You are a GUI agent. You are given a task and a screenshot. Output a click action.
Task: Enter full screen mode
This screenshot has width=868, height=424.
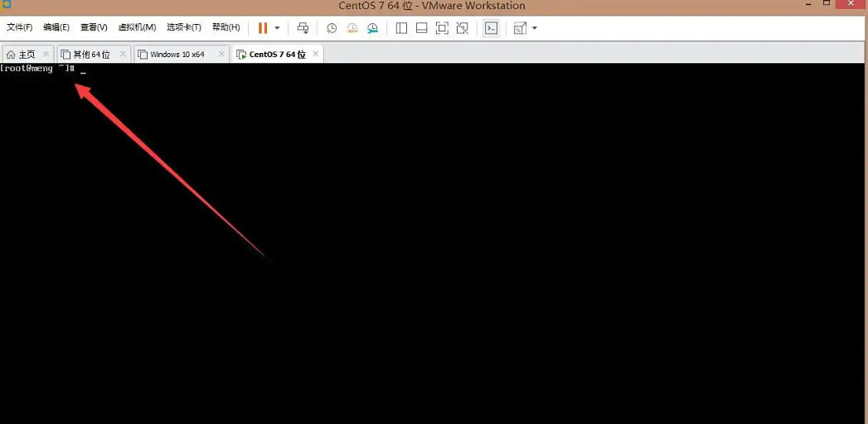click(x=442, y=28)
